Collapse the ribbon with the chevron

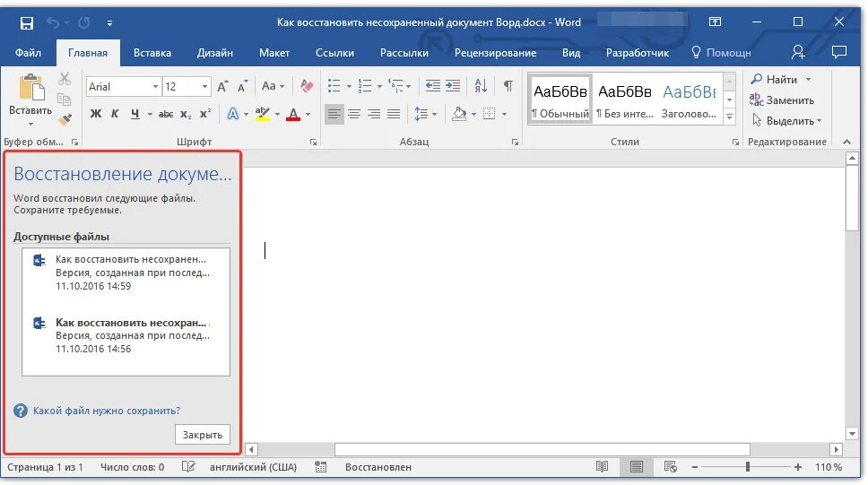[x=847, y=142]
